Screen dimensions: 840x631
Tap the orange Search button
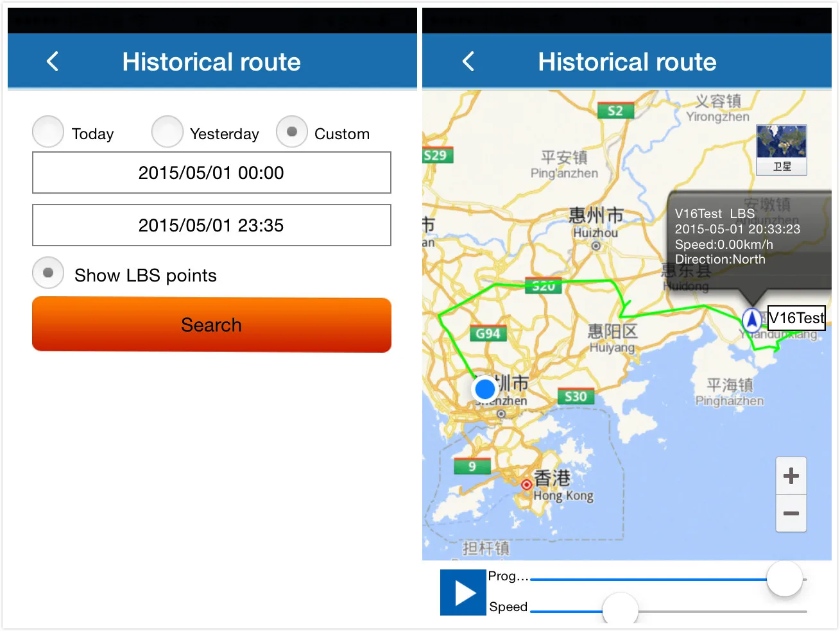(212, 324)
